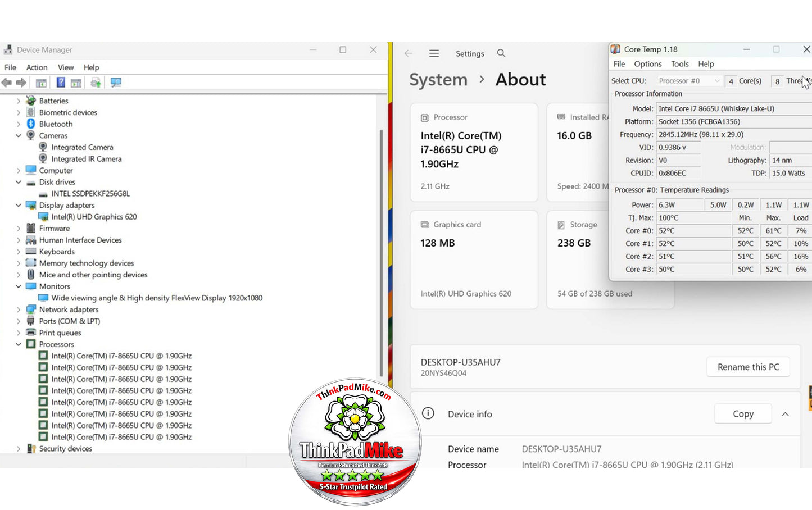Select the INTEL SSDPEKKF256G8L disk drive
Viewport: 812px width, 510px height.
(90, 193)
